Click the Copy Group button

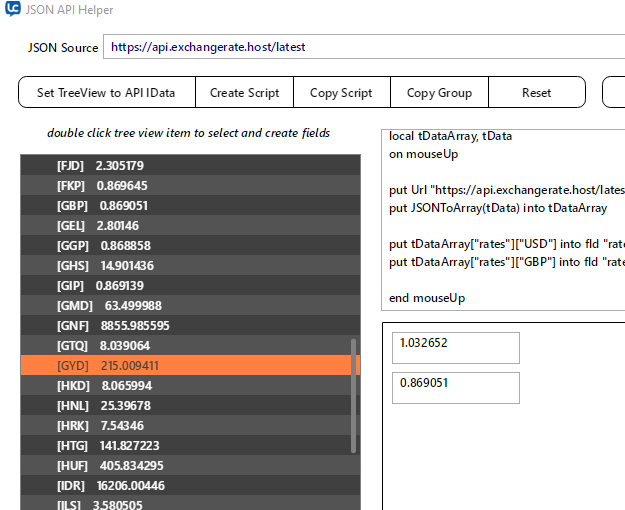pyautogui.click(x=439, y=93)
